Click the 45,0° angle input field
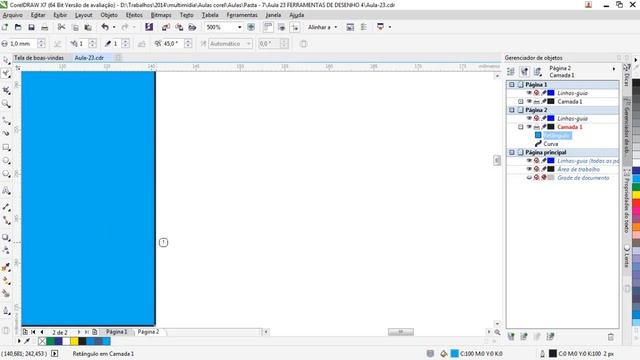 click(173, 44)
